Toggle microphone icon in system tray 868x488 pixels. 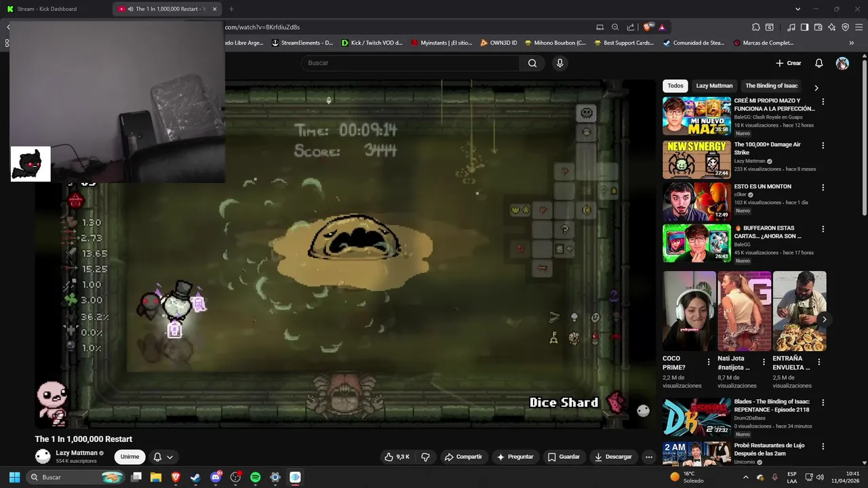774,477
